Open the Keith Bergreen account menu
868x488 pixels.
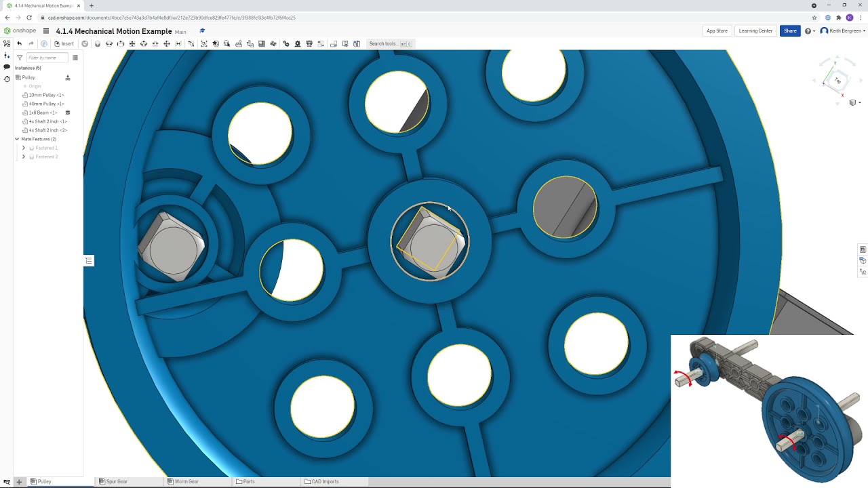843,31
